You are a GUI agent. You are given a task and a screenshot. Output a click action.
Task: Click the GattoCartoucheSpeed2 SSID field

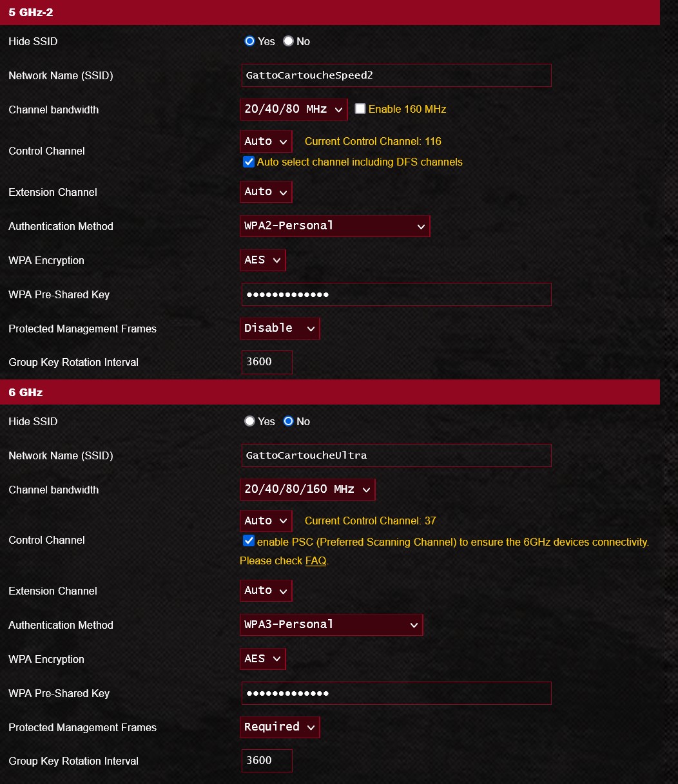click(x=396, y=75)
